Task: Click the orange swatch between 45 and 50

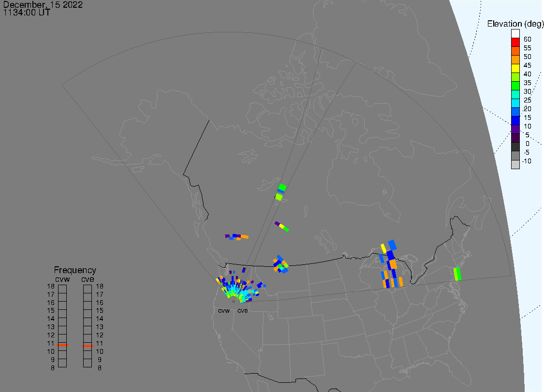Action: [x=515, y=59]
